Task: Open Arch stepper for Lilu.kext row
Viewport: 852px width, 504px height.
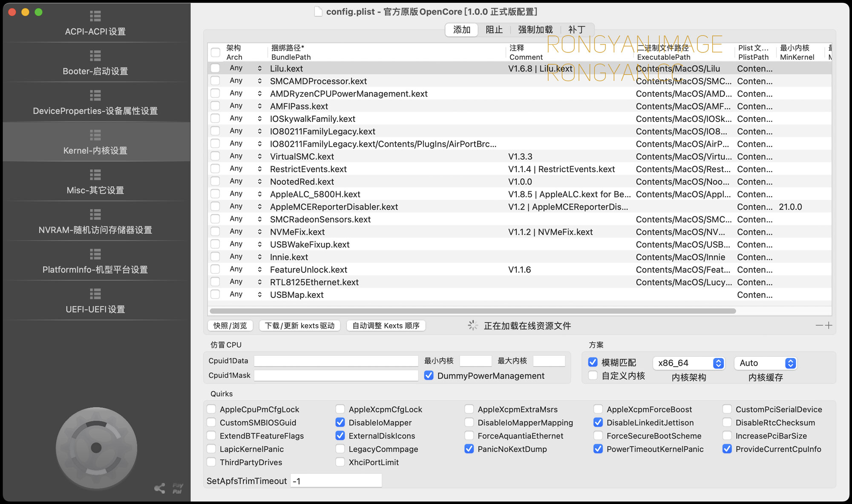Action: point(260,68)
